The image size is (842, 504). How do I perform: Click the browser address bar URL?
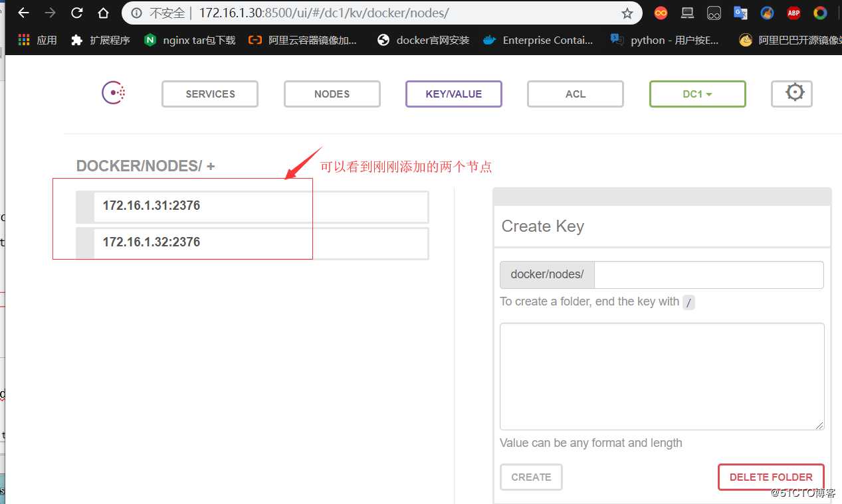[324, 13]
